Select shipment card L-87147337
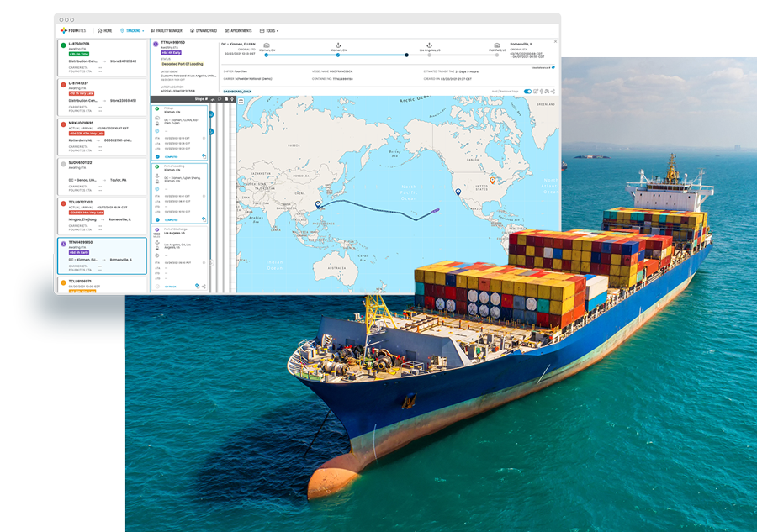 pyautogui.click(x=102, y=97)
